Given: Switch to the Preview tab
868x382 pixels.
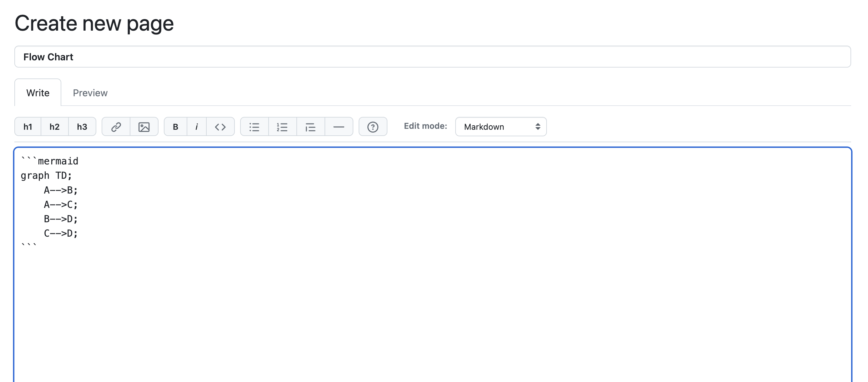Looking at the screenshot, I should pos(90,93).
